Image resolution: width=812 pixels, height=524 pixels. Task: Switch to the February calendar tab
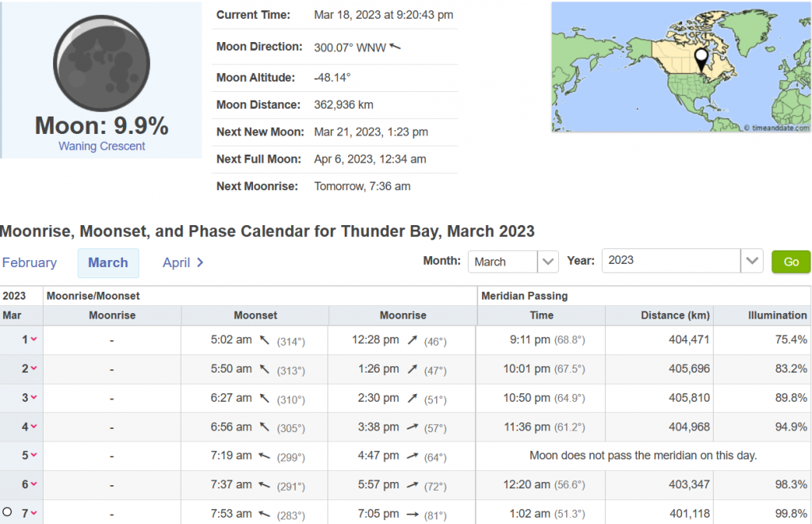pos(29,262)
